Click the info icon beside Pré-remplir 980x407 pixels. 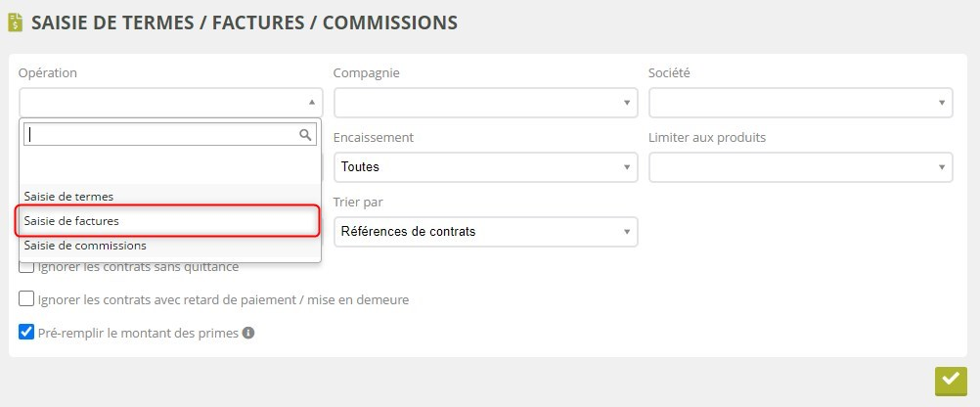(248, 333)
